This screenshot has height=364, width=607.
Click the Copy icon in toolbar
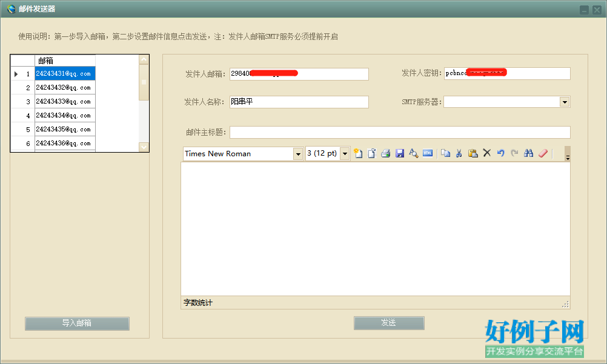(446, 153)
